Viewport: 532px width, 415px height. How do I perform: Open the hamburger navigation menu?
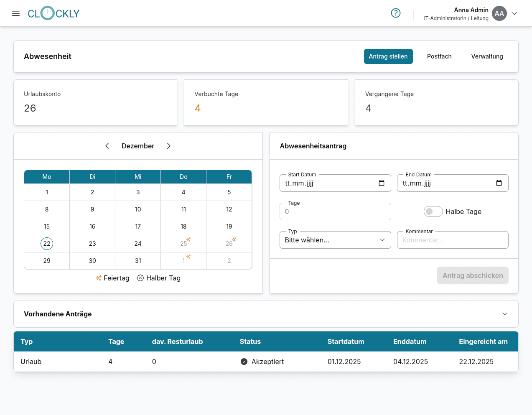click(16, 13)
